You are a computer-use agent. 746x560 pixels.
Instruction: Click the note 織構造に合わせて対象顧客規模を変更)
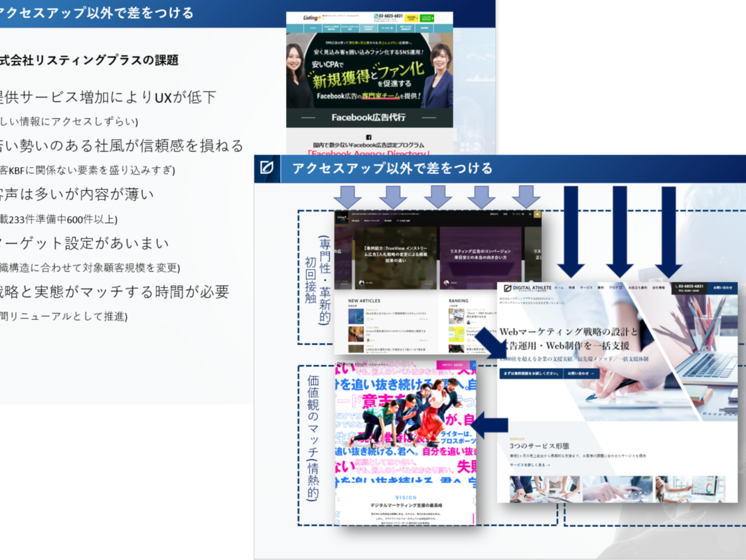tap(90, 267)
